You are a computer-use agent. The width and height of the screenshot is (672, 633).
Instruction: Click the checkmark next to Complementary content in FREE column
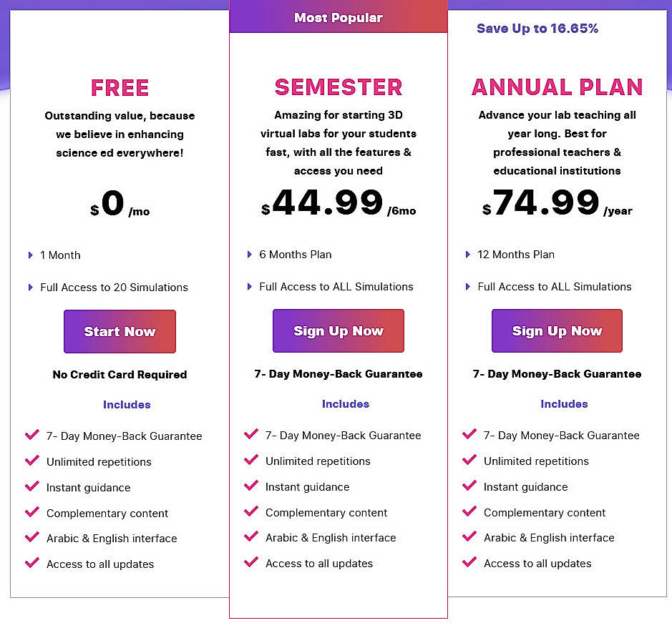coord(32,513)
